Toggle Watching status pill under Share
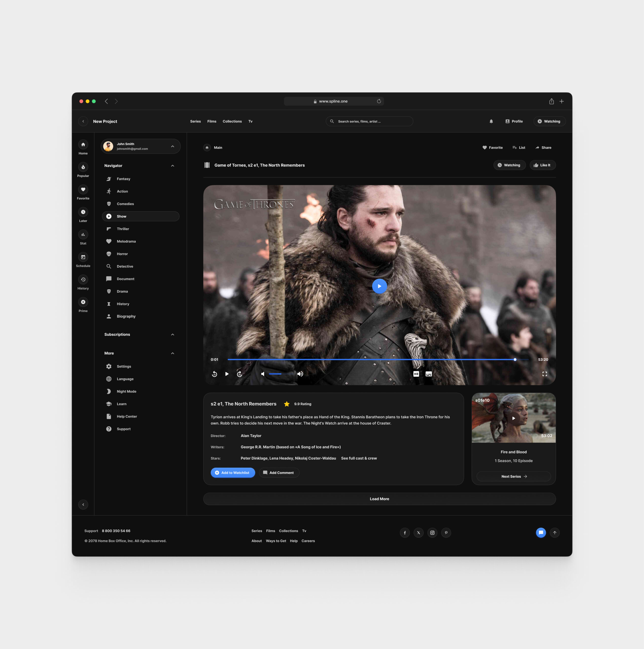Image resolution: width=644 pixels, height=649 pixels. point(509,165)
